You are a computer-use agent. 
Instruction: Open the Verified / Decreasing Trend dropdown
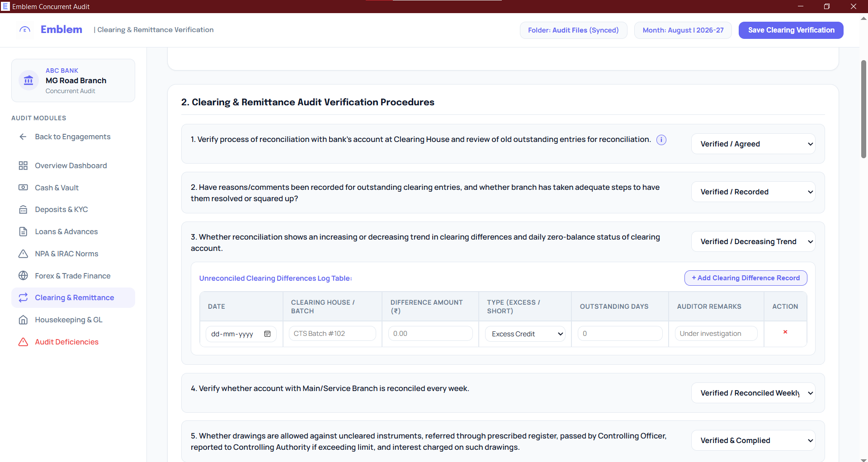[753, 241]
